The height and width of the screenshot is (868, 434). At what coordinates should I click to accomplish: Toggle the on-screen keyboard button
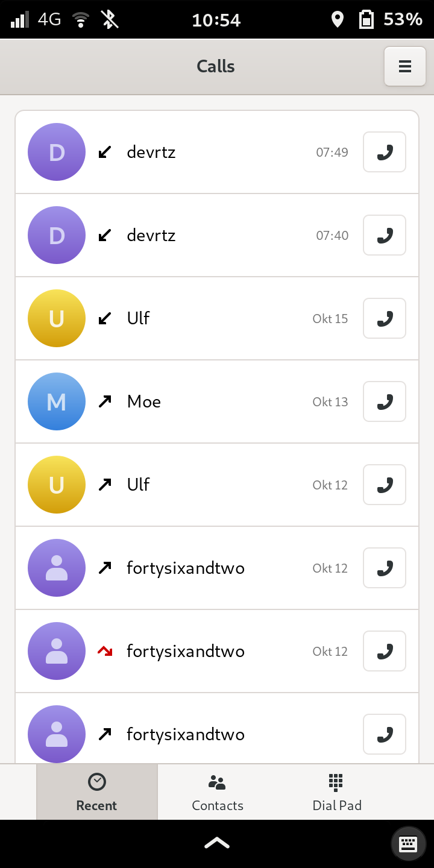coord(408,843)
